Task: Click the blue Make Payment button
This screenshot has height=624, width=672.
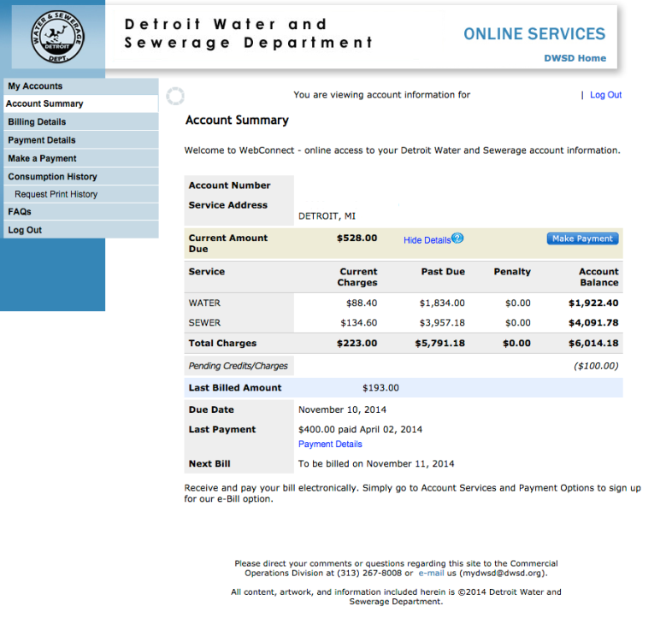Action: click(x=582, y=238)
